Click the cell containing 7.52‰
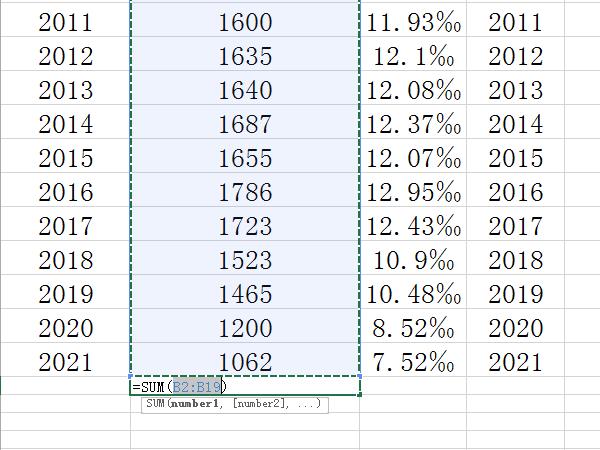This screenshot has width=600, height=450. pos(413,361)
